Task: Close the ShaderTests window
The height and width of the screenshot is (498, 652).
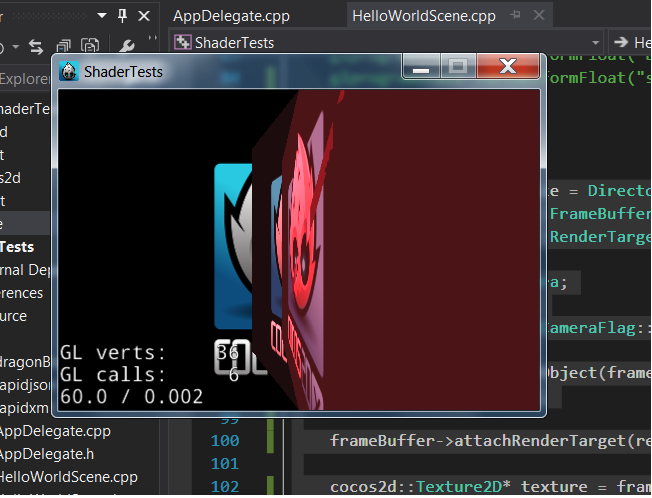Action: point(508,66)
